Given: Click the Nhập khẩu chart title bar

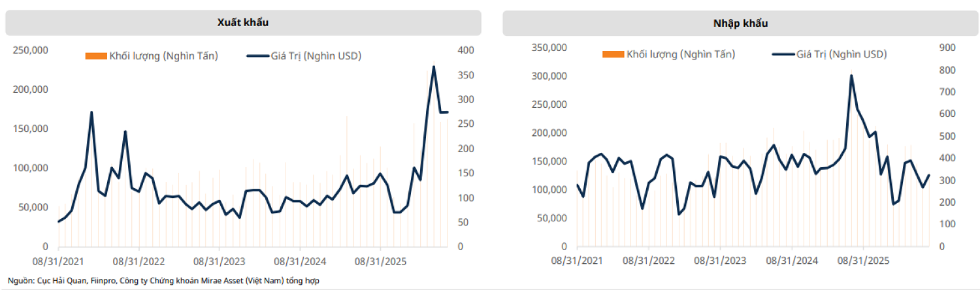Looking at the screenshot, I should tap(740, 23).
